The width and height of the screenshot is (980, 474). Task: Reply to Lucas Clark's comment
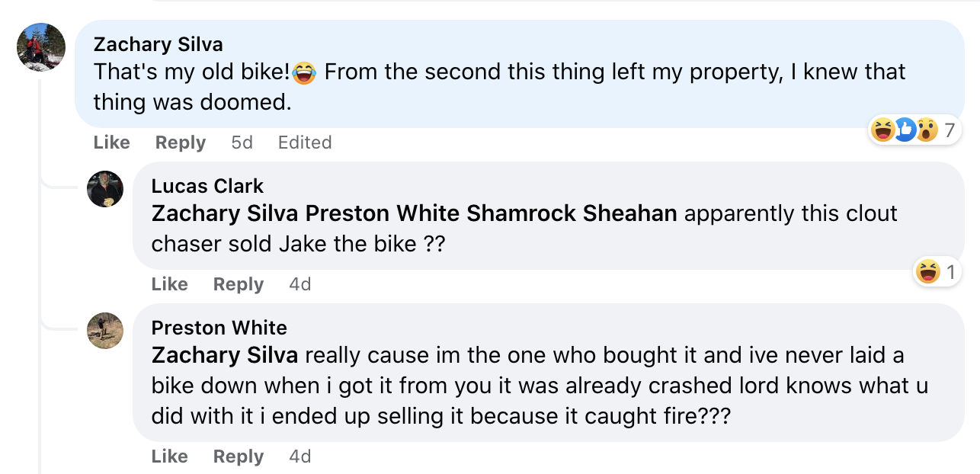click(x=238, y=284)
